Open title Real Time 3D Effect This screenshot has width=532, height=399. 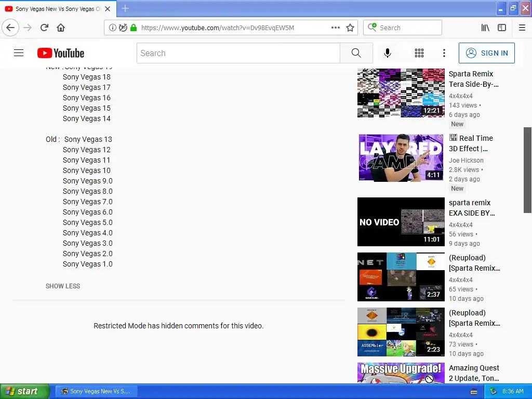point(471,143)
